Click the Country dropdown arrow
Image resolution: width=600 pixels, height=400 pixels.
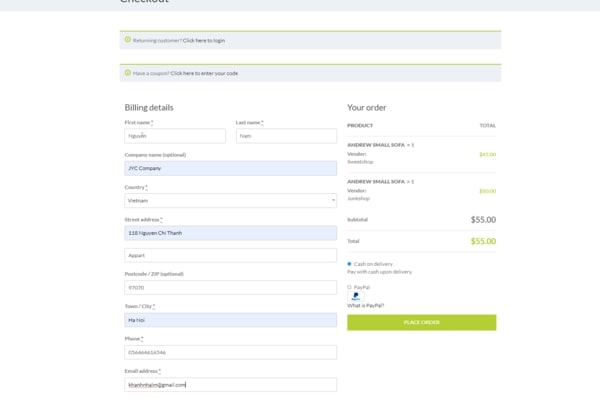(x=332, y=200)
